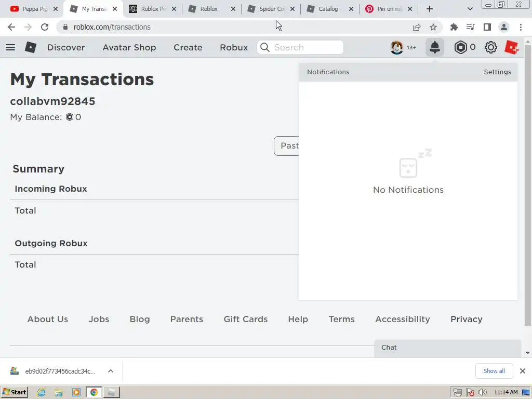Open the Chrome extensions puzzle icon
This screenshot has height=399, width=532.
pyautogui.click(x=454, y=27)
